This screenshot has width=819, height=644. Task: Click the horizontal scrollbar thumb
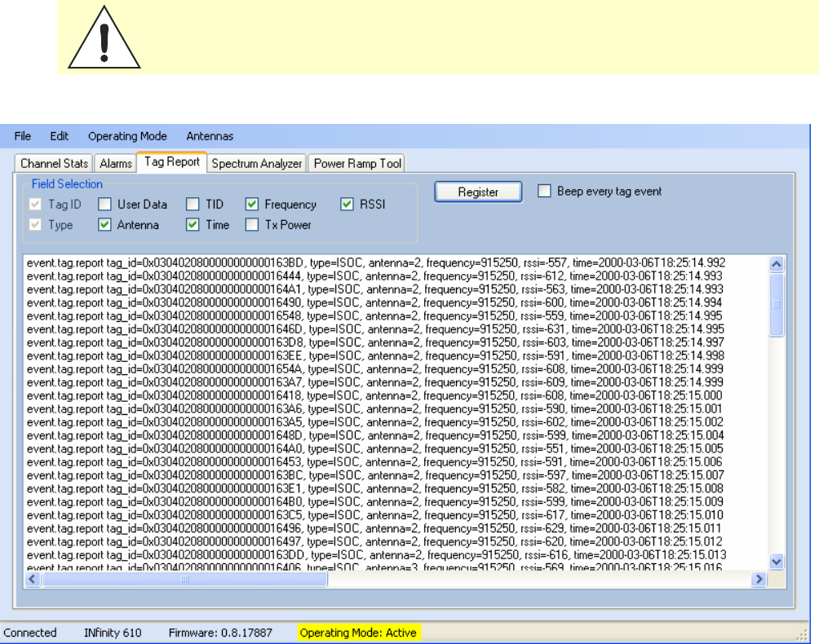coord(184,579)
